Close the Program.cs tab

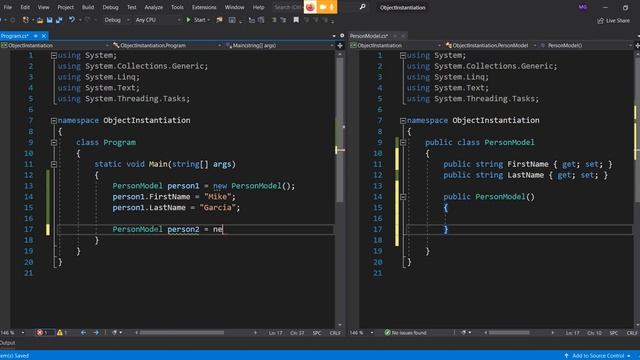[44, 36]
